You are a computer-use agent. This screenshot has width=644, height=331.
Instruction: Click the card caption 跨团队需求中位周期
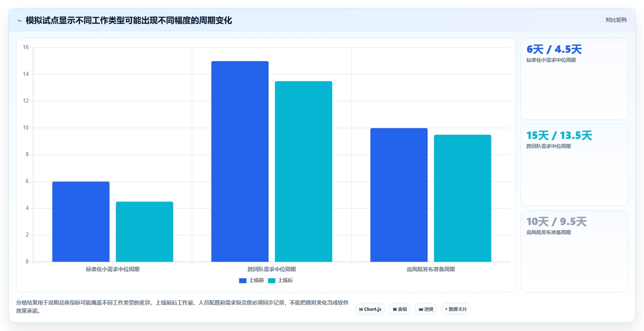pyautogui.click(x=549, y=146)
